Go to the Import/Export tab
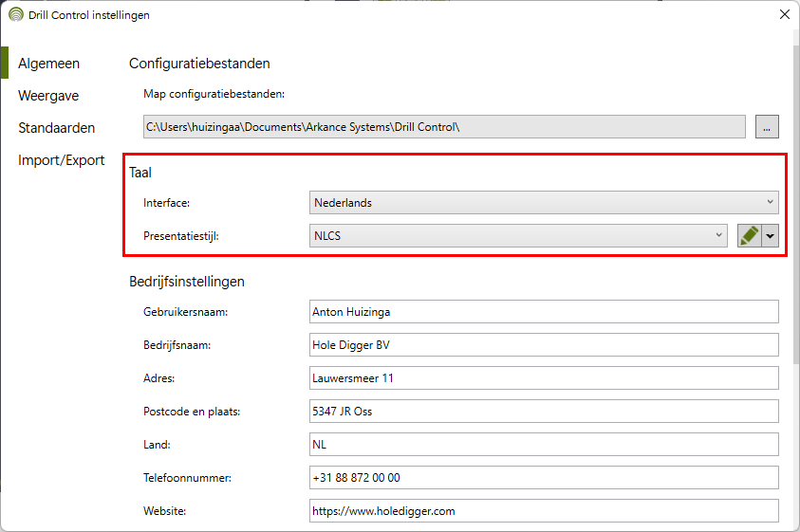 [62, 160]
